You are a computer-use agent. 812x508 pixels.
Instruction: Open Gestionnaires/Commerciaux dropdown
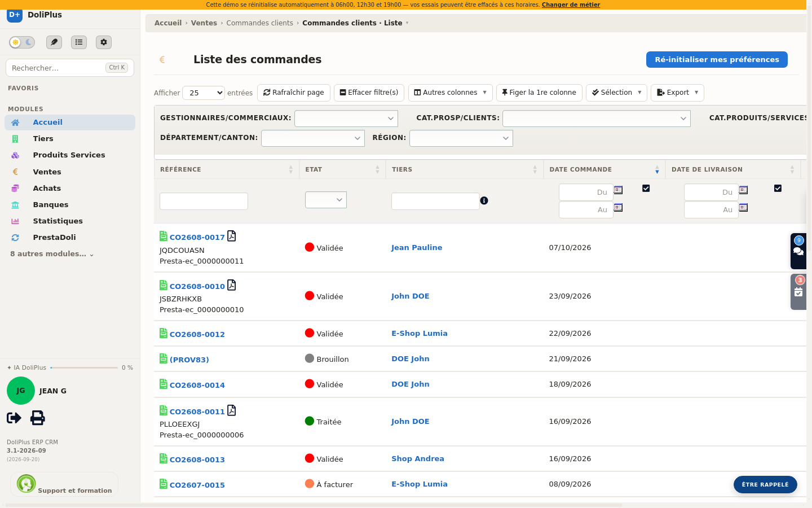[346, 119]
